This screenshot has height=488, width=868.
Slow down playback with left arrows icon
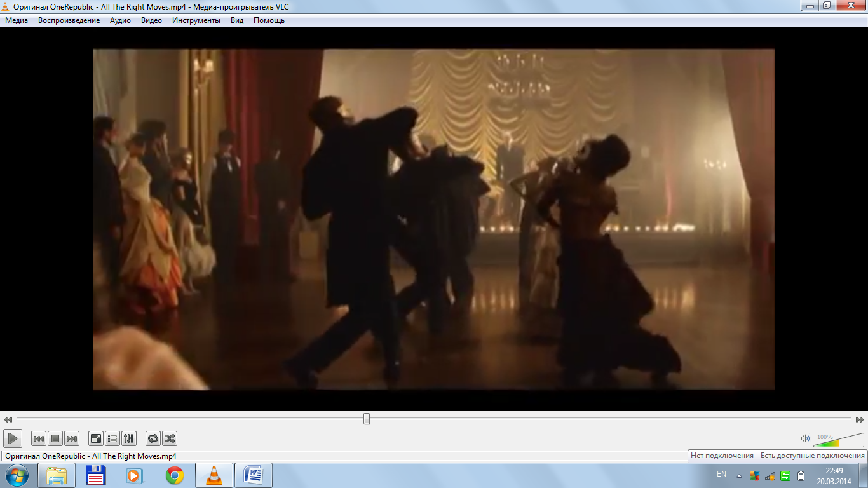[8, 419]
